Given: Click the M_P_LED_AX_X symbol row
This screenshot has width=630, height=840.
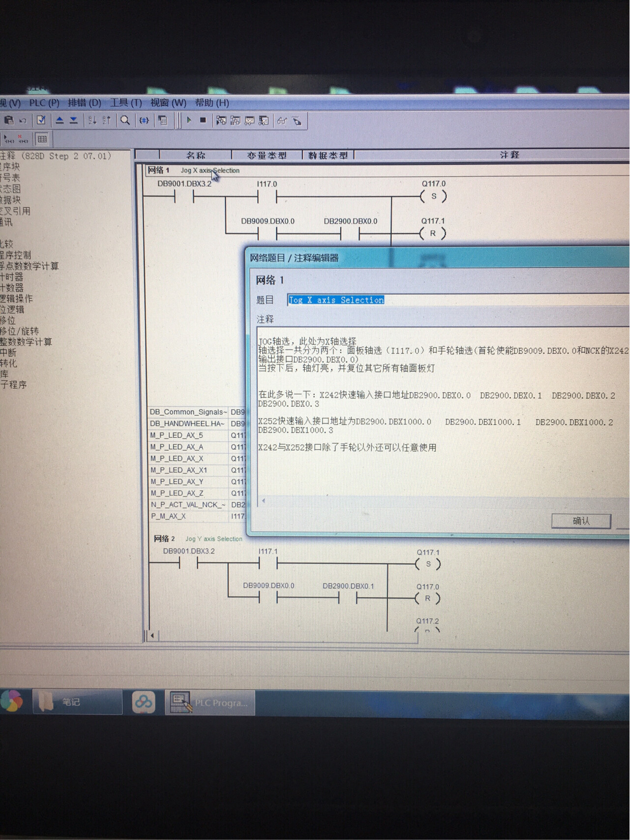Looking at the screenshot, I should [197, 458].
